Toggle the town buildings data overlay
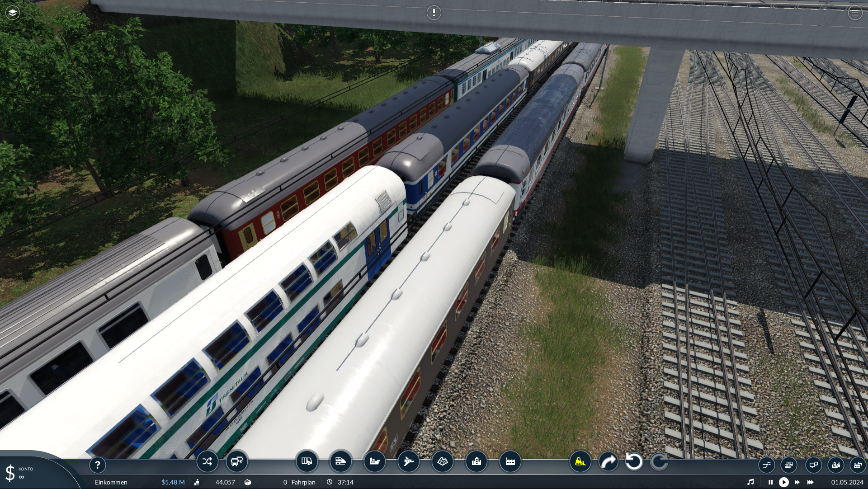 (836, 465)
